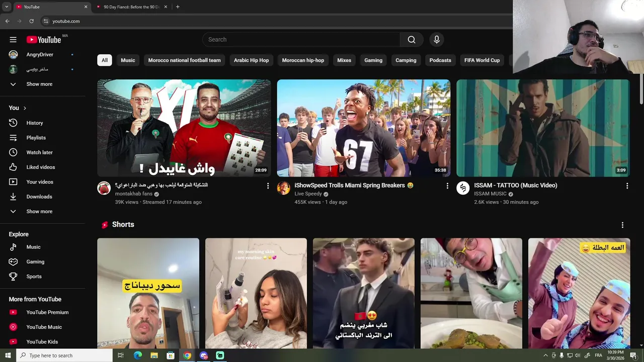Select Arabic Hip Hop chip
This screenshot has width=644, height=362.
click(x=251, y=60)
